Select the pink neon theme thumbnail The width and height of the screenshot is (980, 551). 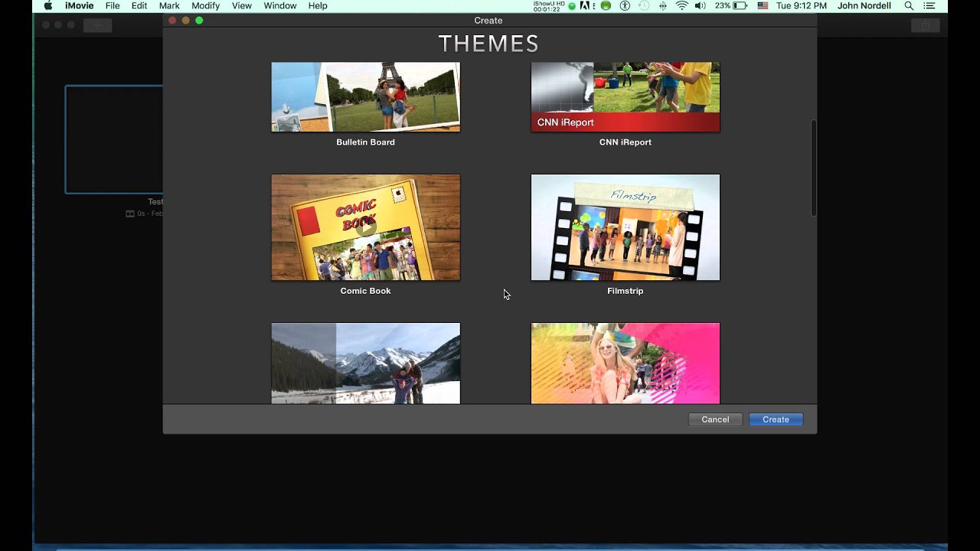point(626,363)
